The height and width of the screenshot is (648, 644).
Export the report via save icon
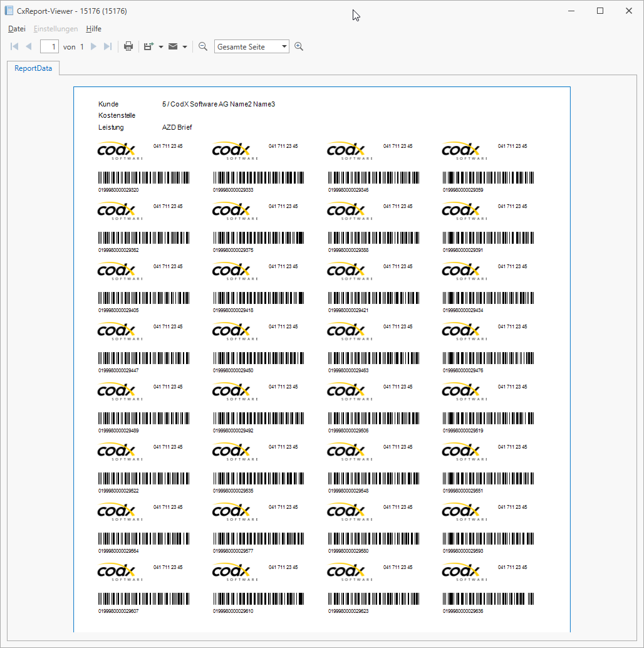pyautogui.click(x=148, y=46)
